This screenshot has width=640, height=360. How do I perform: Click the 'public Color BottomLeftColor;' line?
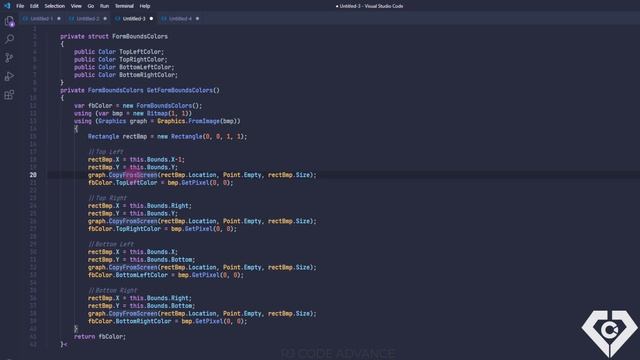[124, 67]
